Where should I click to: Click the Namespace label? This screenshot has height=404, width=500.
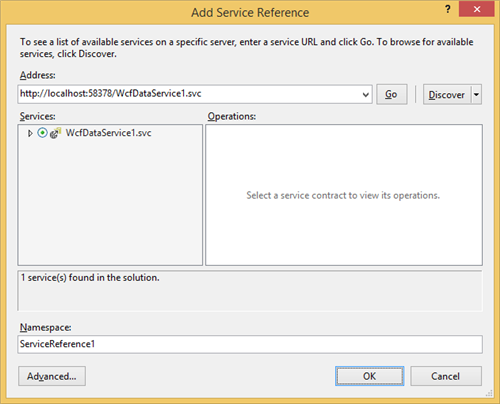46,327
